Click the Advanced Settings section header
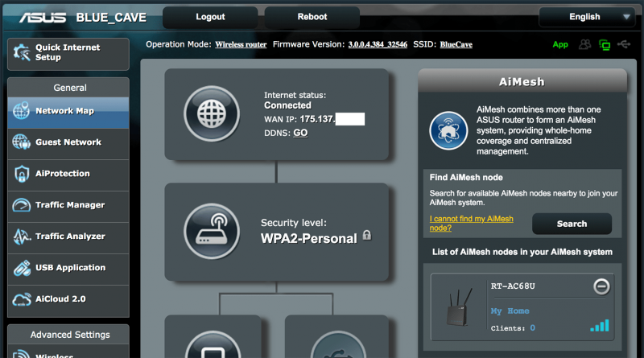644x358 pixels. (68, 335)
